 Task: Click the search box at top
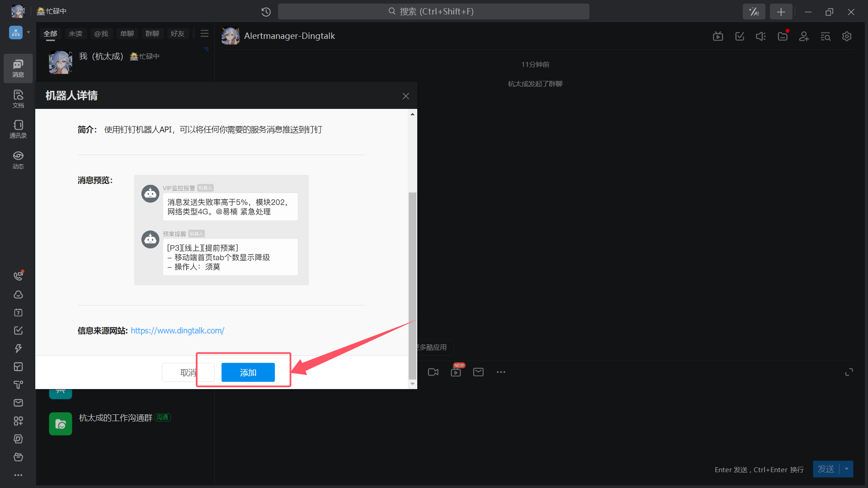click(x=433, y=12)
